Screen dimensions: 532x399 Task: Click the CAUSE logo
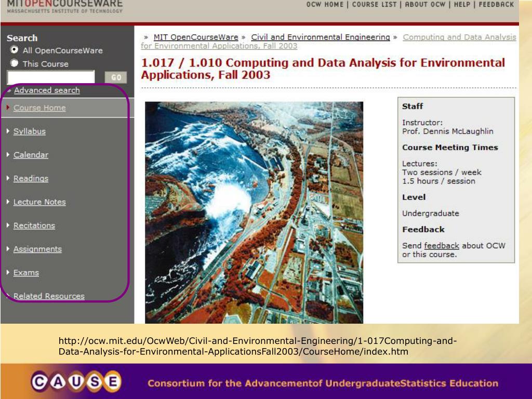point(76,382)
